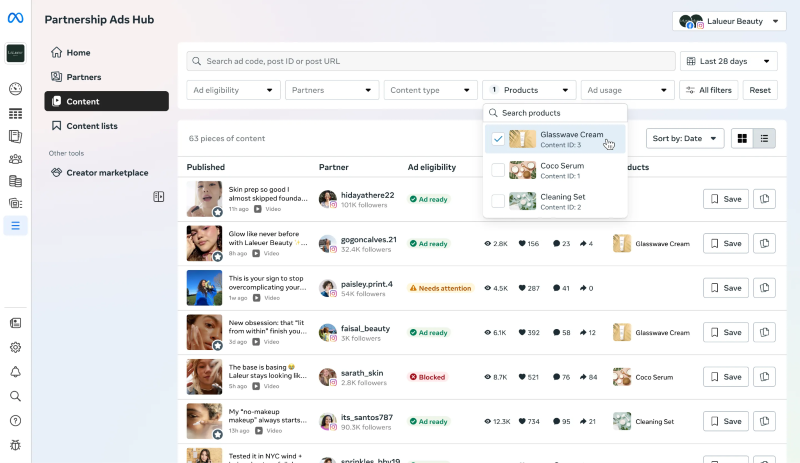Open Content lists in navigation
This screenshot has width=800, height=463.
(106, 126)
